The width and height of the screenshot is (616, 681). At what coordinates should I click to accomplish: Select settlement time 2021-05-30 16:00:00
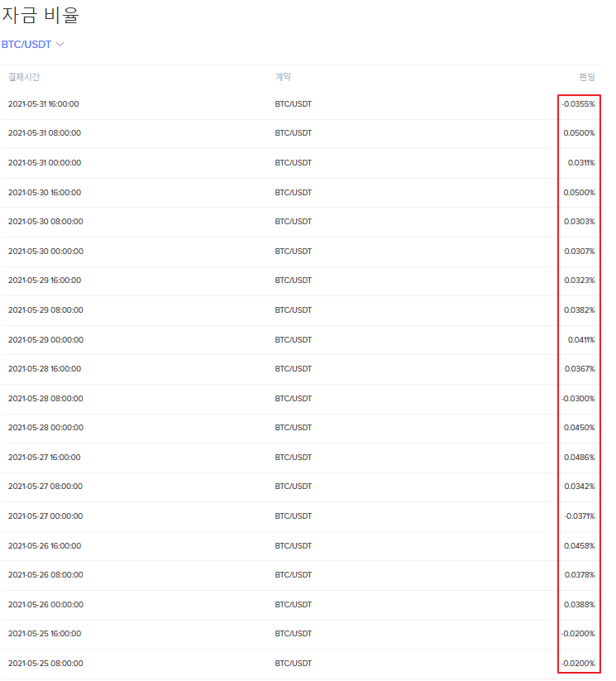[x=45, y=193]
